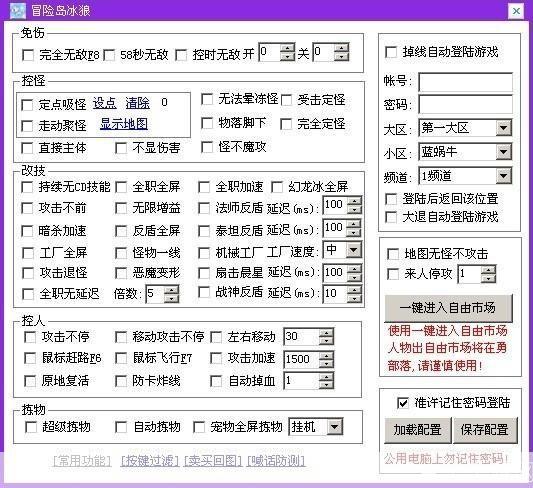Open the 显示地图 link
Screen dimensions: 533x488
coord(124,124)
